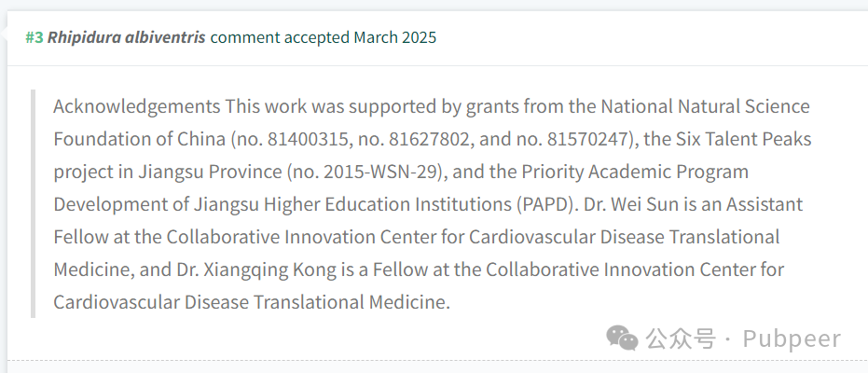Viewport: 868px width, 373px height.
Task: Click the 公众号 watermark label
Action: coord(682,338)
